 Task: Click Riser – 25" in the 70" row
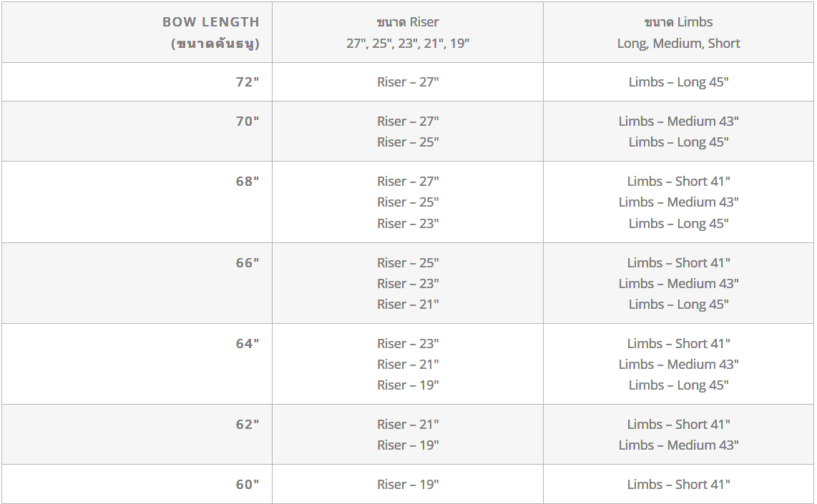pyautogui.click(x=408, y=142)
